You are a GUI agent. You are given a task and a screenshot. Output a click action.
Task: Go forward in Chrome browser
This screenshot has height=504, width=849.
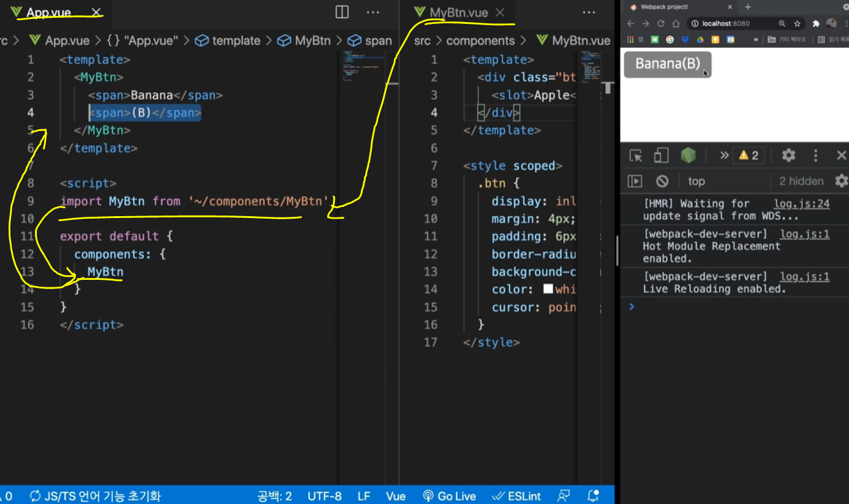click(x=646, y=23)
